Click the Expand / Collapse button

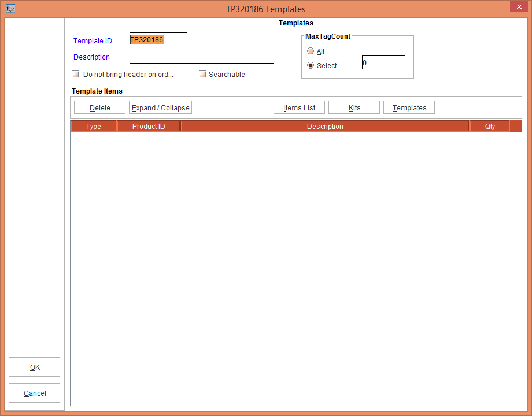(x=160, y=107)
